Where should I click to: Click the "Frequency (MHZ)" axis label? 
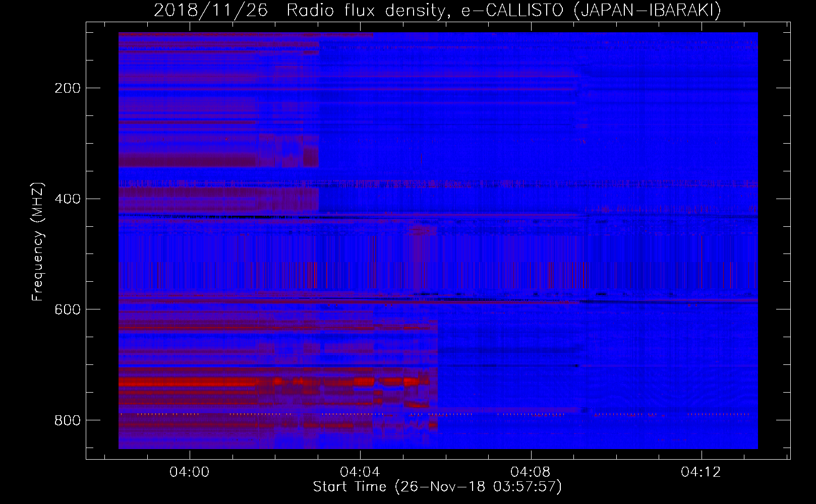tap(38, 242)
